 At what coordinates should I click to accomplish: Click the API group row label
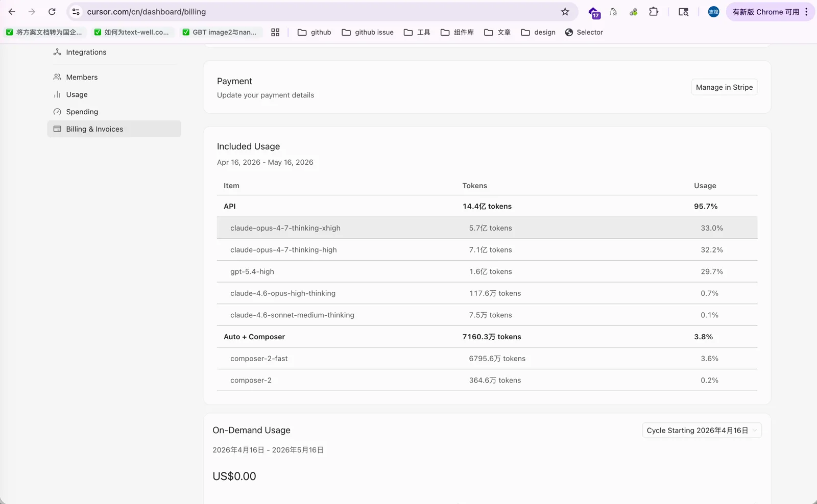pyautogui.click(x=230, y=206)
